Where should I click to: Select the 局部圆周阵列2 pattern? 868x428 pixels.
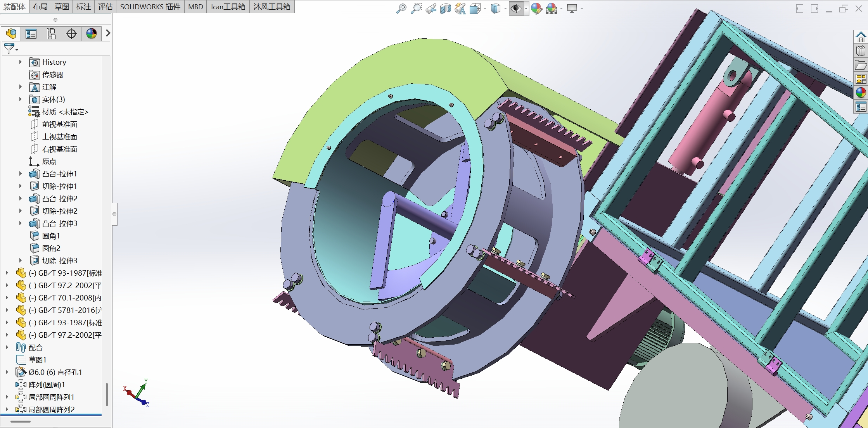(x=45, y=409)
